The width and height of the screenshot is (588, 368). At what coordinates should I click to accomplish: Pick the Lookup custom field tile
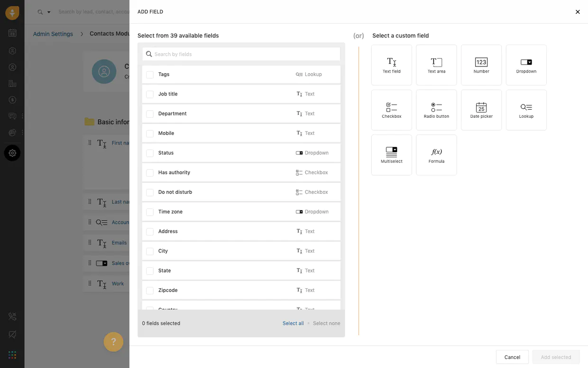[x=526, y=110]
